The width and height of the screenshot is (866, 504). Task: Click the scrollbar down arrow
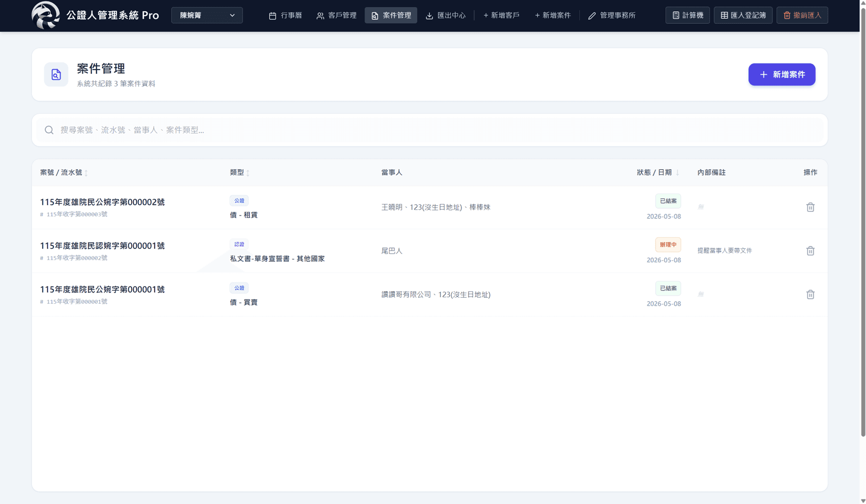[862, 500]
